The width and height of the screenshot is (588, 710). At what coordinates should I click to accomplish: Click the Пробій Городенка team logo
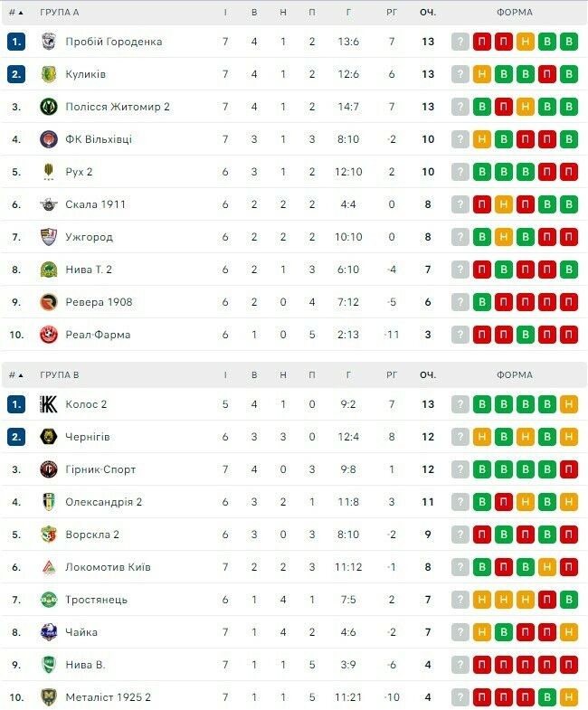(49, 42)
